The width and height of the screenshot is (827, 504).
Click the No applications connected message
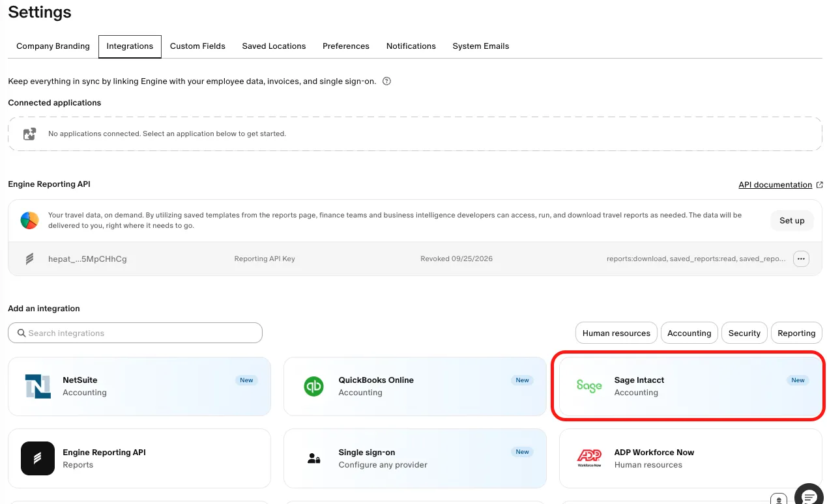tap(167, 133)
